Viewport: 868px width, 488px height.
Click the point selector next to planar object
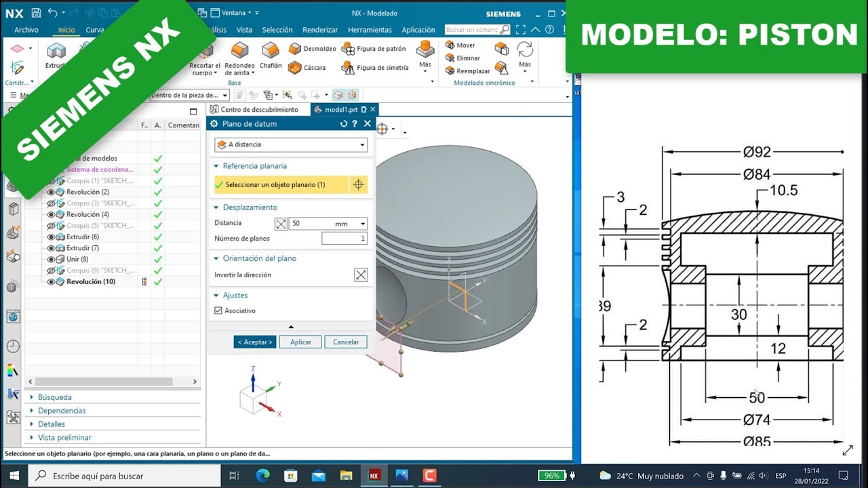pyautogui.click(x=359, y=184)
